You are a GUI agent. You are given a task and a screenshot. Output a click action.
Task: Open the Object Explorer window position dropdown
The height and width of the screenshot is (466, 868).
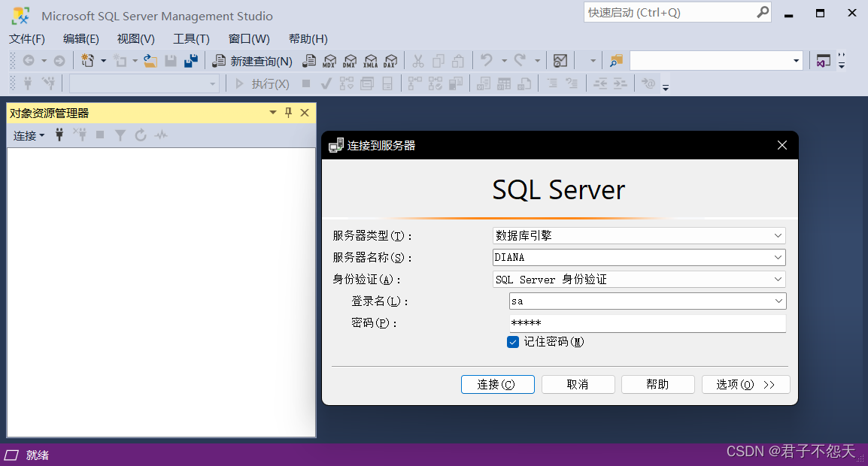(273, 112)
